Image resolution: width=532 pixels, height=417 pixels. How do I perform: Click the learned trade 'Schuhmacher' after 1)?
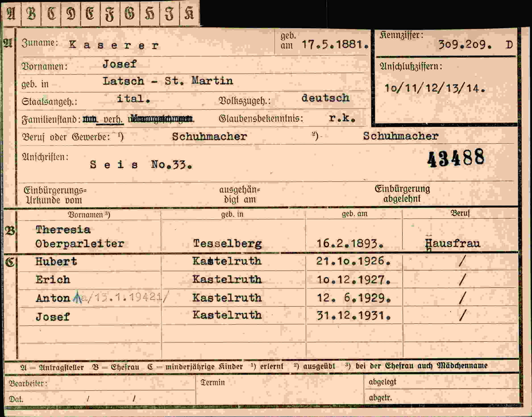pyautogui.click(x=209, y=136)
